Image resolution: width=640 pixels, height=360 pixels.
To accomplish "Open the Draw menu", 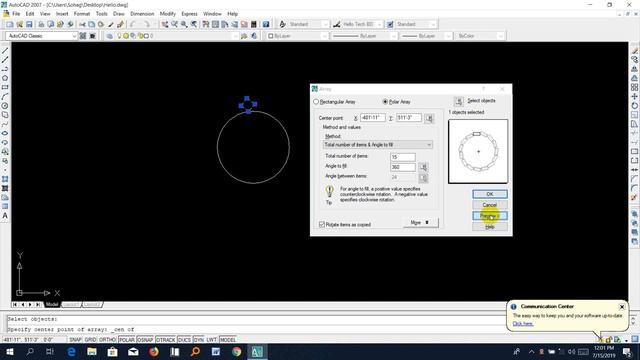I will (x=119, y=13).
